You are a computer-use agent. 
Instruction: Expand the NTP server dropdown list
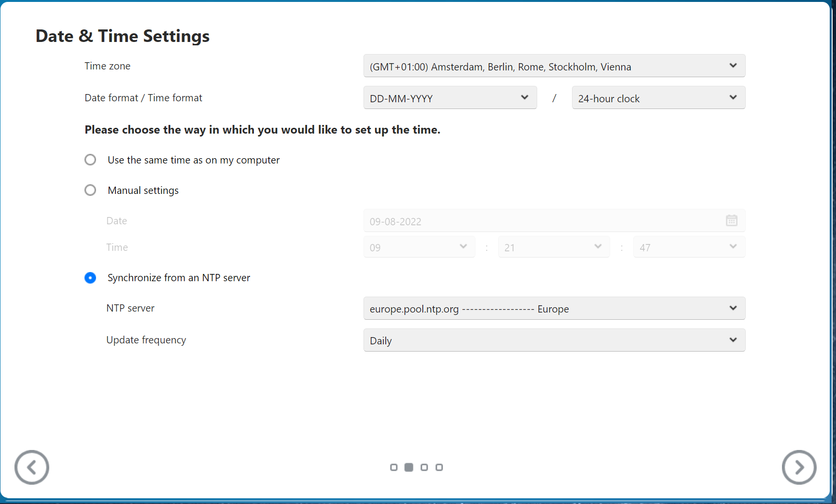(x=554, y=309)
